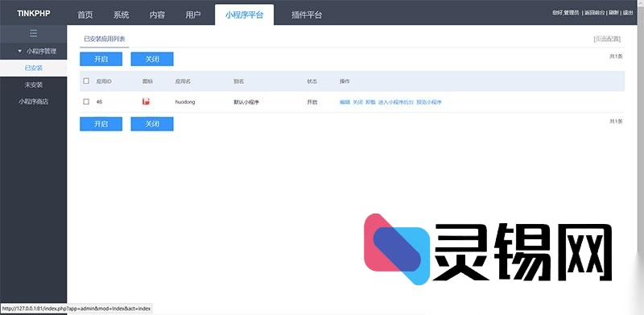
Task: Open the 用户 top navigation tab
Action: pos(193,15)
